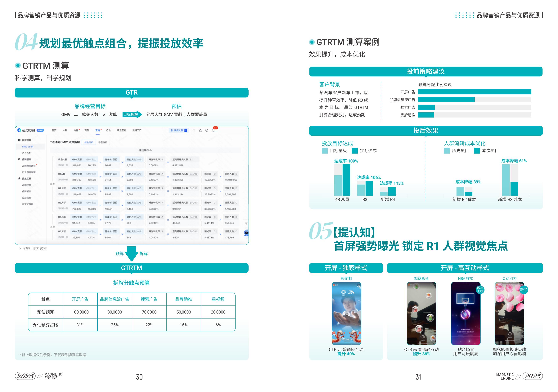Click the 目标拆解 arrow label

coord(131,114)
